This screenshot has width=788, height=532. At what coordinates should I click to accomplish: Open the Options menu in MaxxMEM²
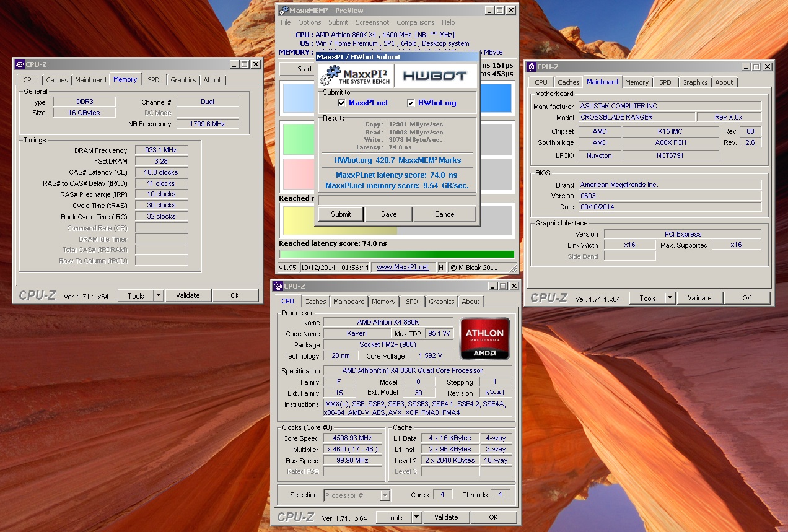coord(310,22)
